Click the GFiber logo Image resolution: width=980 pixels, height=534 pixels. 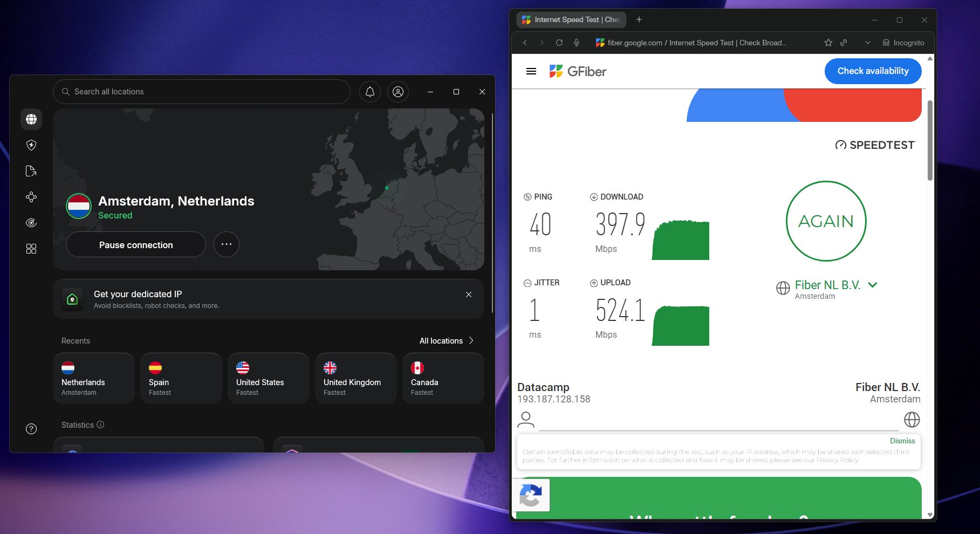click(578, 71)
